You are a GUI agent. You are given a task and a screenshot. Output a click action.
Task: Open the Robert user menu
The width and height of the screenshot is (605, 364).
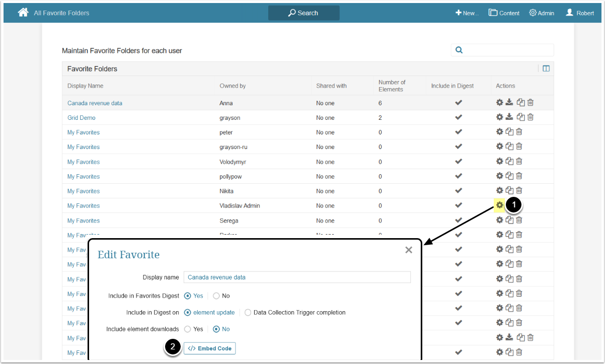pos(580,13)
